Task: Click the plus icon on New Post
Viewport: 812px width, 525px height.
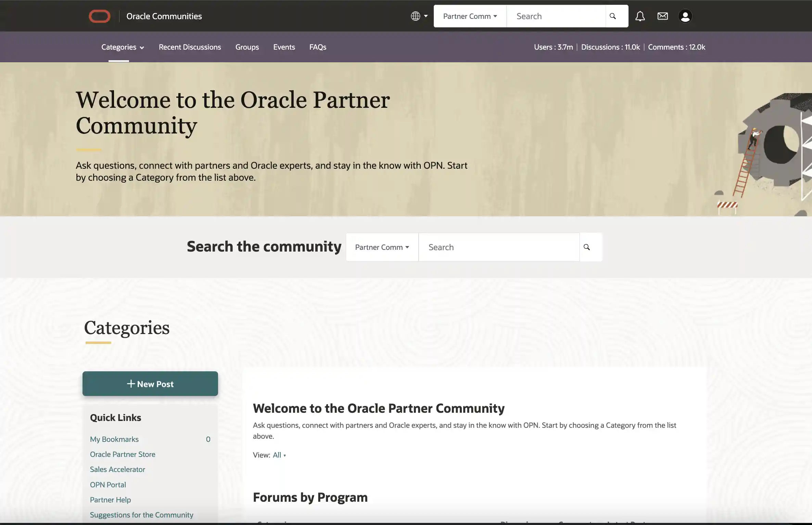Action: [x=131, y=384]
